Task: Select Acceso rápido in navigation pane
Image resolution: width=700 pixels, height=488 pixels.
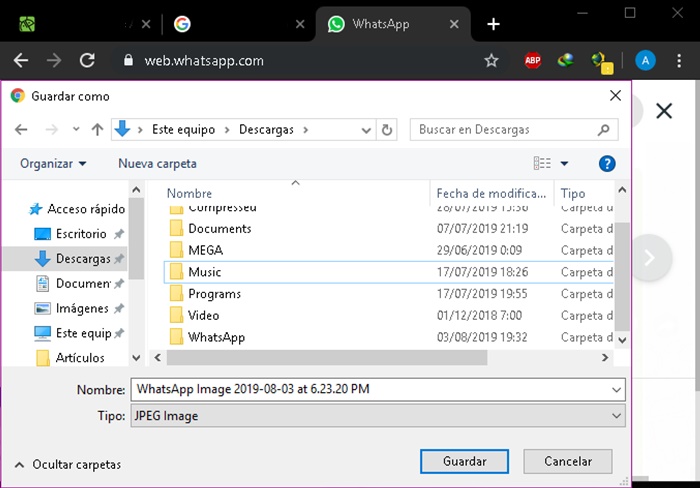Action: coord(77,209)
